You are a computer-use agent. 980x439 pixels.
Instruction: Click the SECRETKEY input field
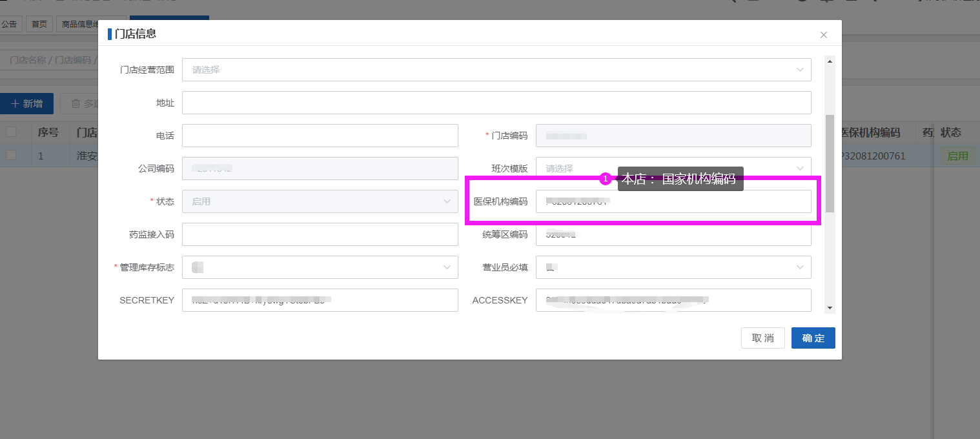point(320,300)
